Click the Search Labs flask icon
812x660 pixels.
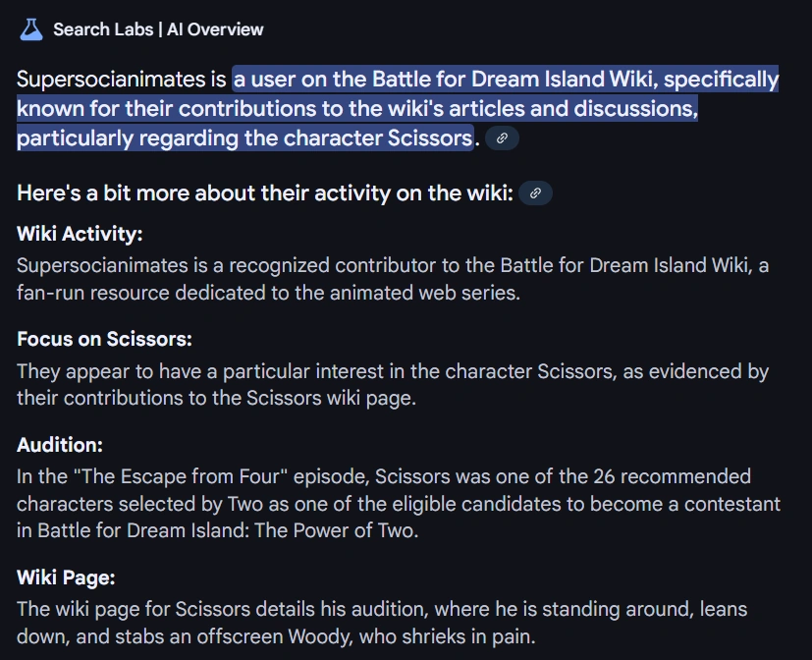click(31, 28)
